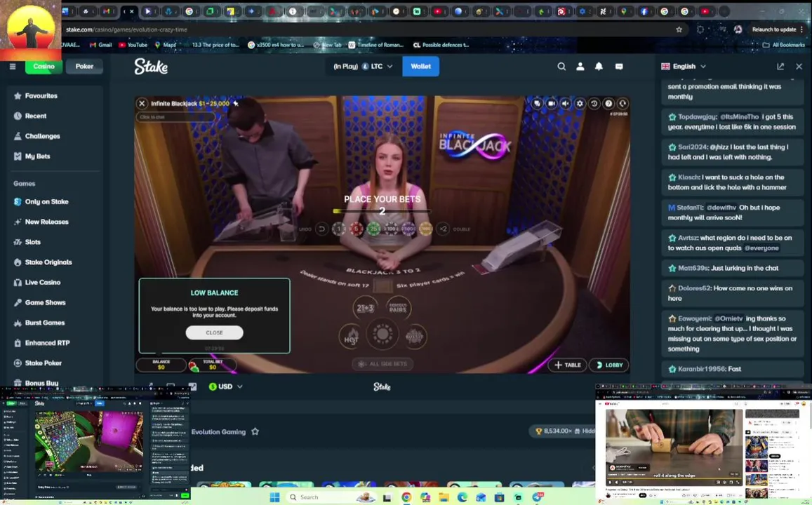Open the user profile icon
This screenshot has width=812, height=505.
pyautogui.click(x=580, y=66)
